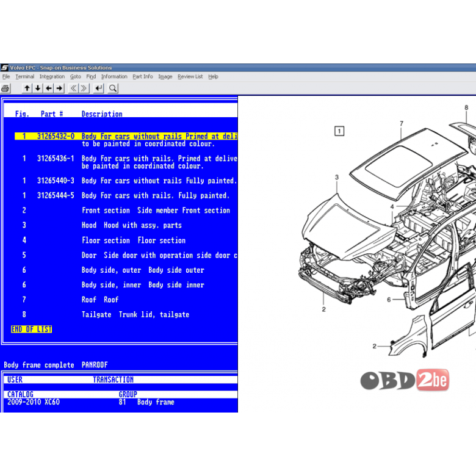This screenshot has height=476, width=476.
Task: Click callout 2 under the front bumper beam
Action: 323,309
